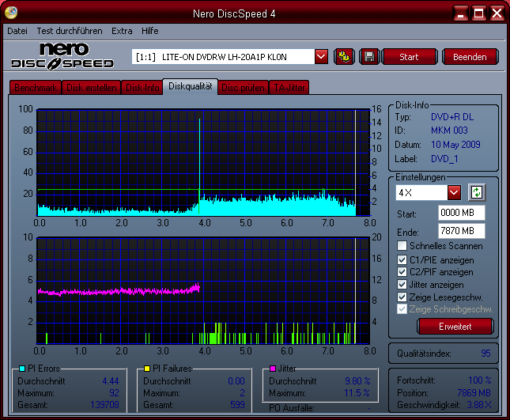The image size is (510, 420).
Task: Open the Extra menu
Action: tap(122, 31)
